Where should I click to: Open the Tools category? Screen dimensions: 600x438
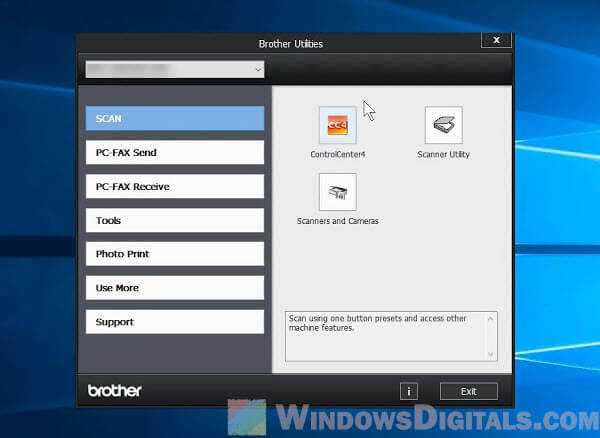[x=174, y=220]
